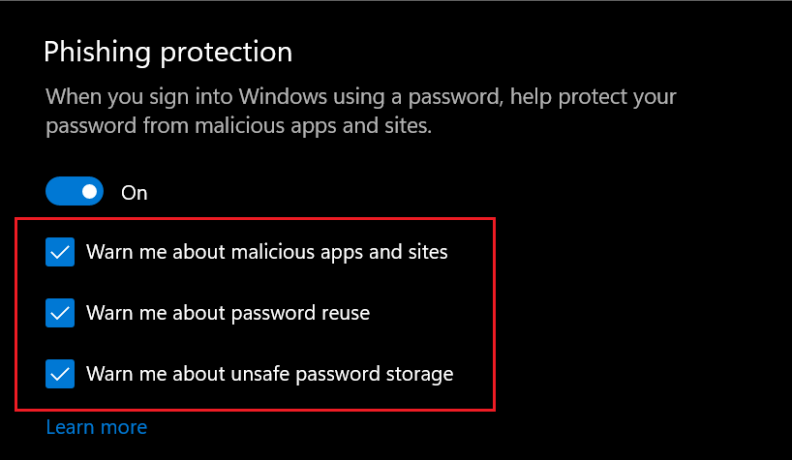Click the "On" label next to toggle
This screenshot has height=460, width=792.
click(x=134, y=193)
